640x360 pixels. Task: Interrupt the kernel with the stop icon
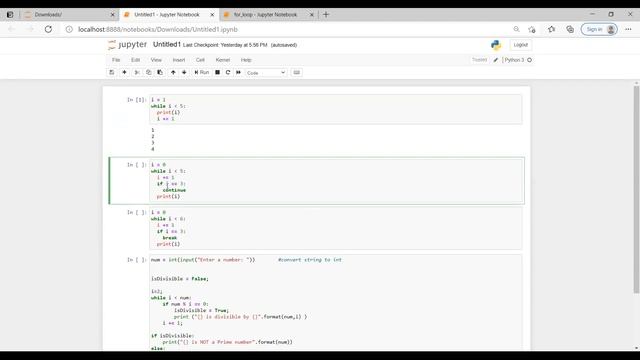click(x=218, y=72)
